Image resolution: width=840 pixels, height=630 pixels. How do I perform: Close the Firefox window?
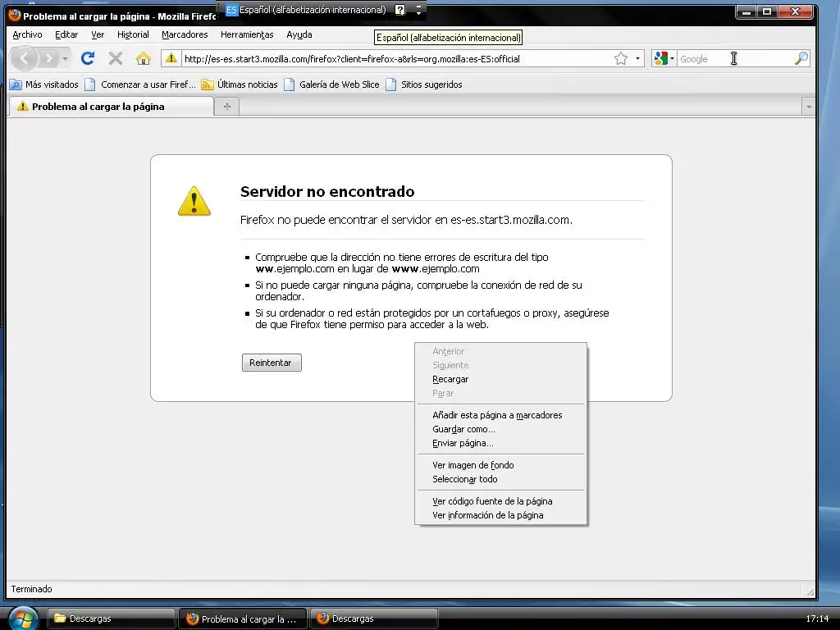795,11
